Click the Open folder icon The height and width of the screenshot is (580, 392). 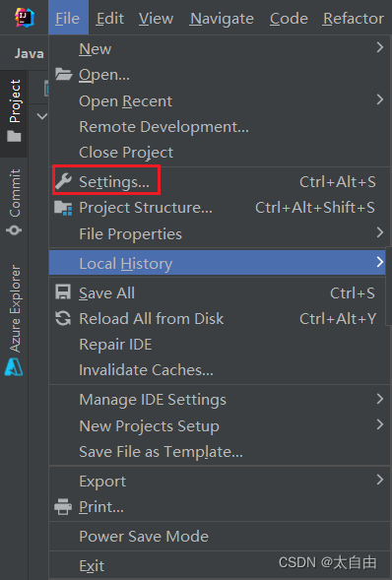coord(63,75)
